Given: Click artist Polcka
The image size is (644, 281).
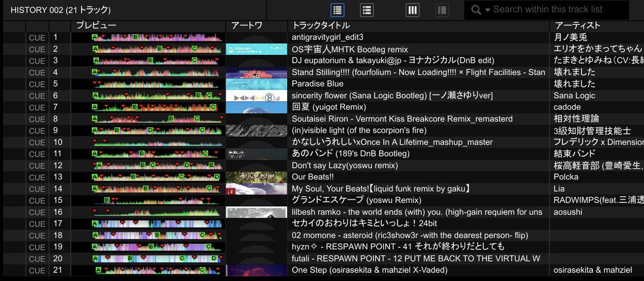Looking at the screenshot, I should (x=566, y=177).
